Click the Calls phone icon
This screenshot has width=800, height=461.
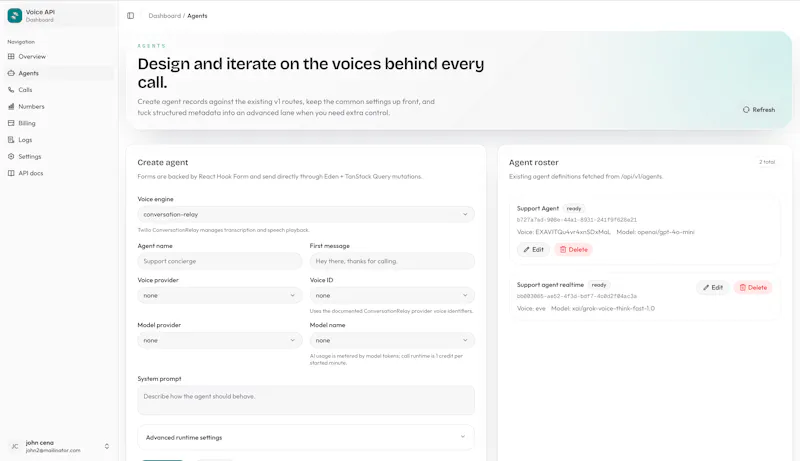(11, 90)
